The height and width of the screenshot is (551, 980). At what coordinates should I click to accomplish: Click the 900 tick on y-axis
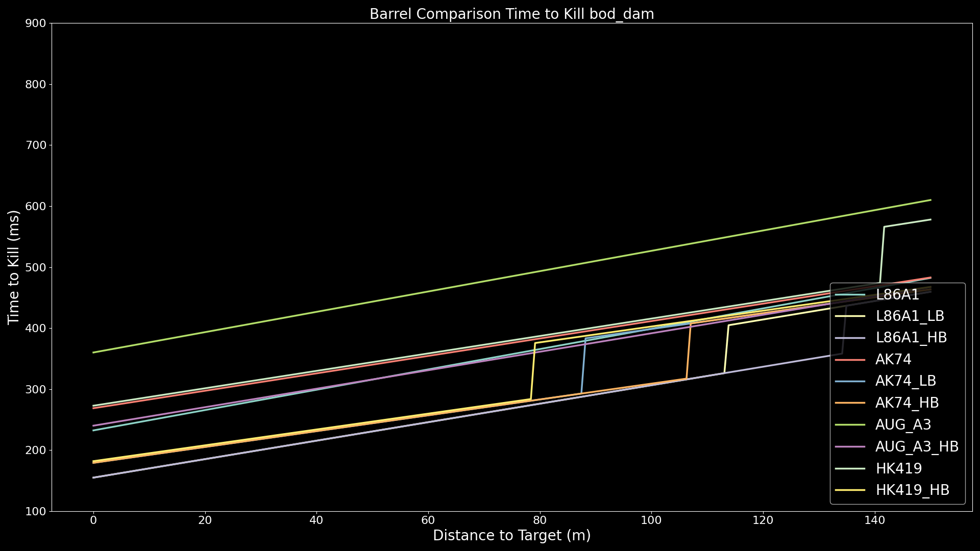tap(35, 23)
